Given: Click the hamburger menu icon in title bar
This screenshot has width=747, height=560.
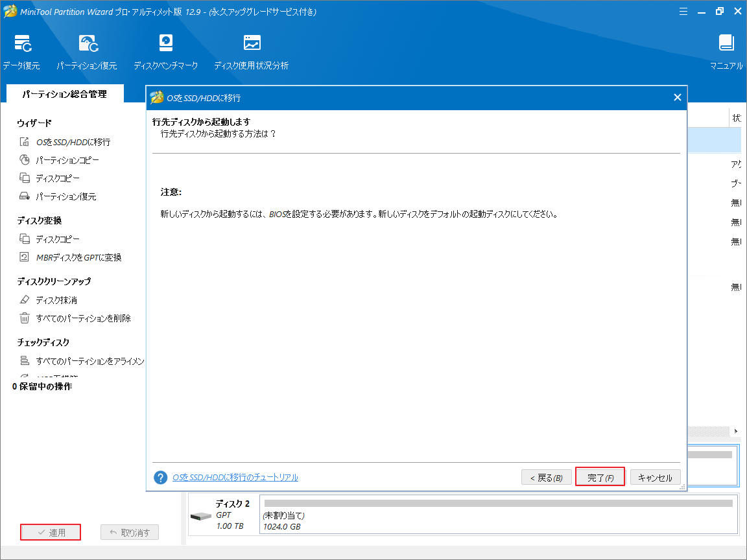Looking at the screenshot, I should pos(683,12).
